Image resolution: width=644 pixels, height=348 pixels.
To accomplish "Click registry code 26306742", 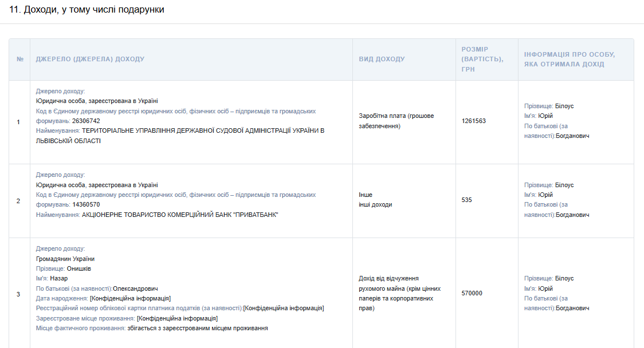I will [x=86, y=121].
